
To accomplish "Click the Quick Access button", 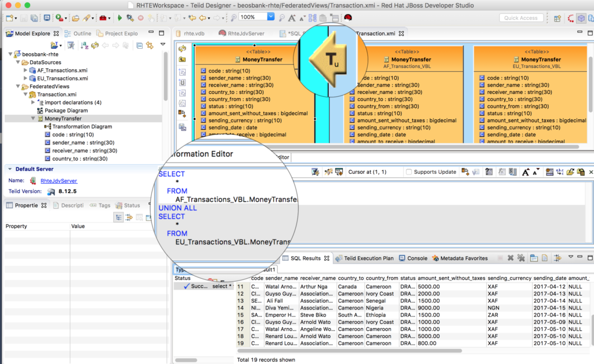I will tap(521, 17).
